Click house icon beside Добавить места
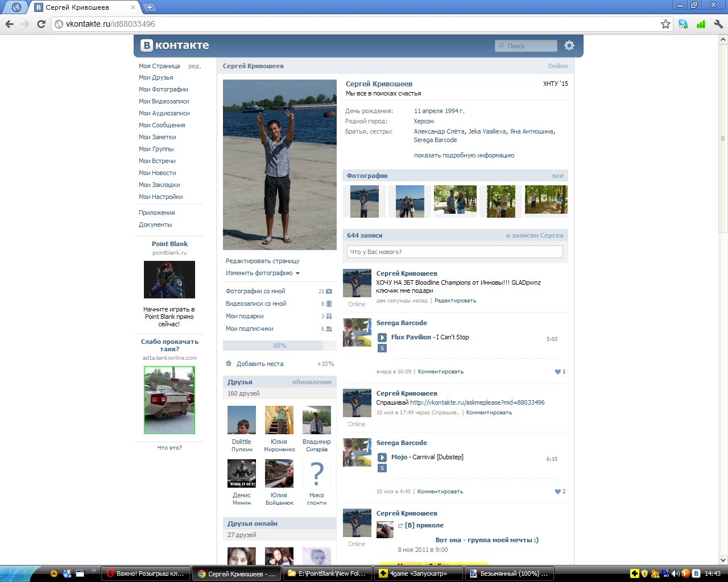 pos(229,363)
